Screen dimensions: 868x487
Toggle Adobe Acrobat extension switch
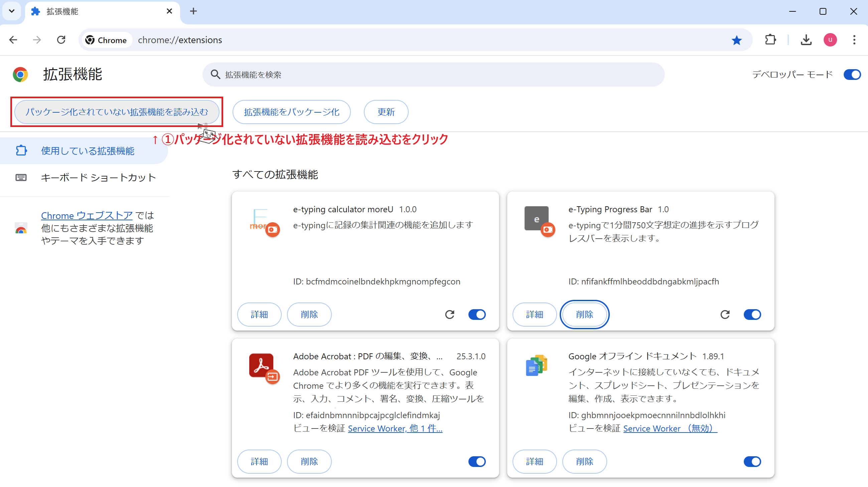(477, 461)
